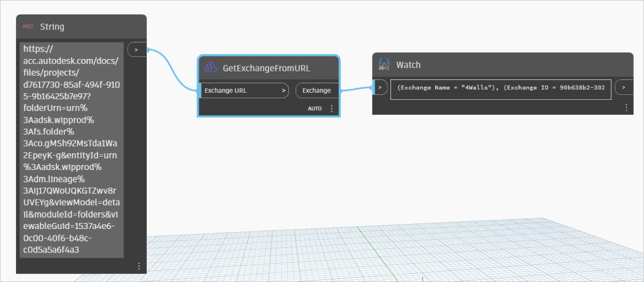Screen dimensions: 644x282
Task: Open the Watch node options dots
Action: pyautogui.click(x=626, y=107)
